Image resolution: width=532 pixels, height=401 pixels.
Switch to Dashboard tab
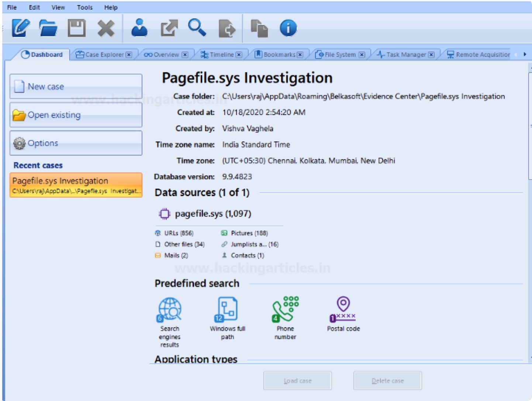point(42,55)
